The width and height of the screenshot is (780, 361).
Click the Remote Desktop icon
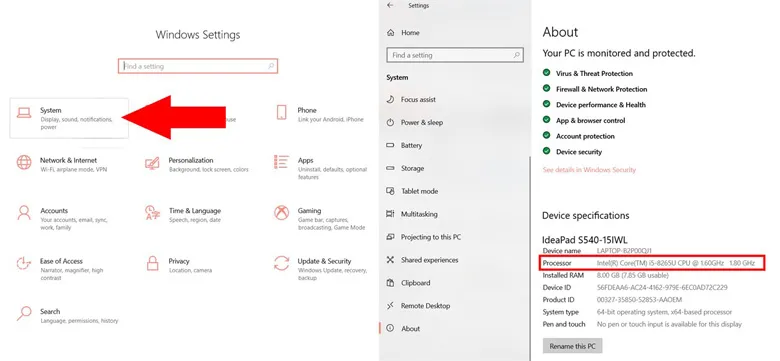click(x=390, y=306)
